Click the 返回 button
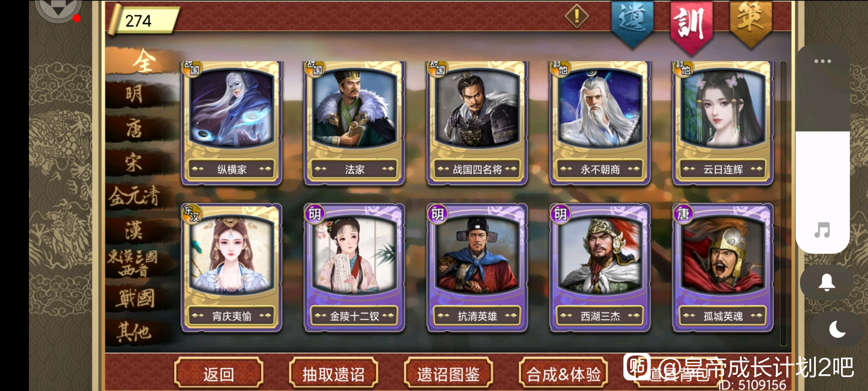The width and height of the screenshot is (868, 391). pos(219,374)
